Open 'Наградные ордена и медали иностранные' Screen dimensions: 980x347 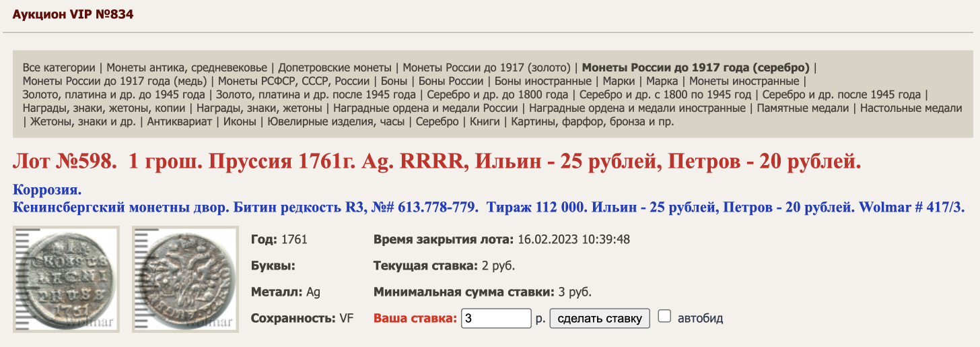pyautogui.click(x=637, y=108)
